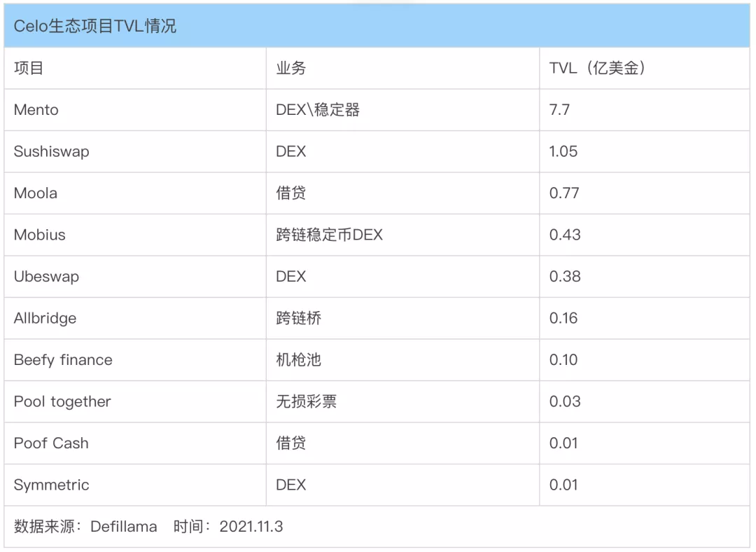Click the Mobius project name
The image size is (756, 552).
(x=39, y=235)
